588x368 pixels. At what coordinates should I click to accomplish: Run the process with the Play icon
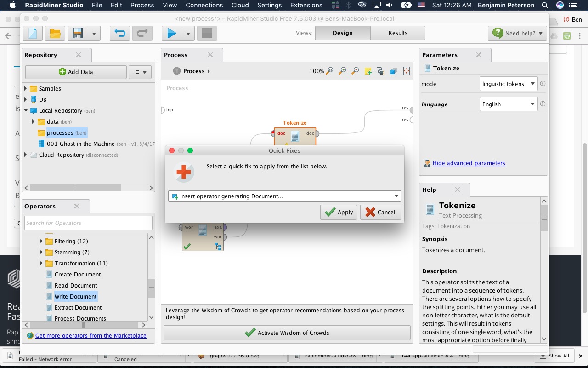(x=171, y=33)
